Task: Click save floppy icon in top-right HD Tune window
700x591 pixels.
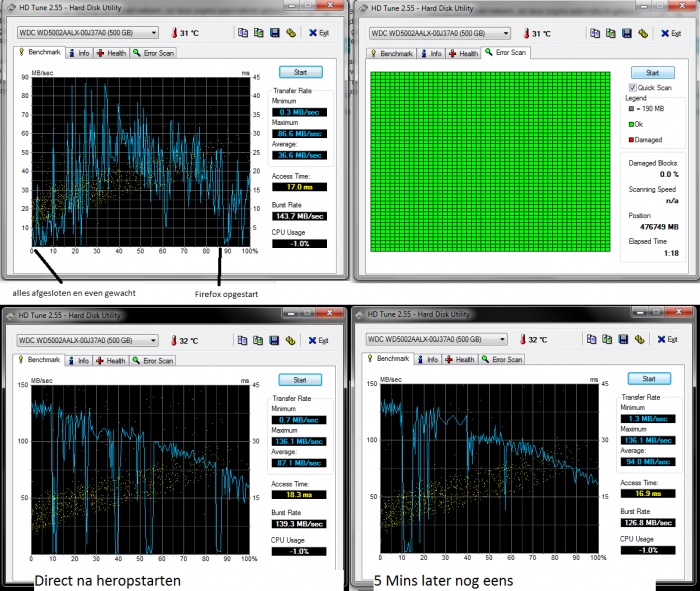Action: point(627,33)
